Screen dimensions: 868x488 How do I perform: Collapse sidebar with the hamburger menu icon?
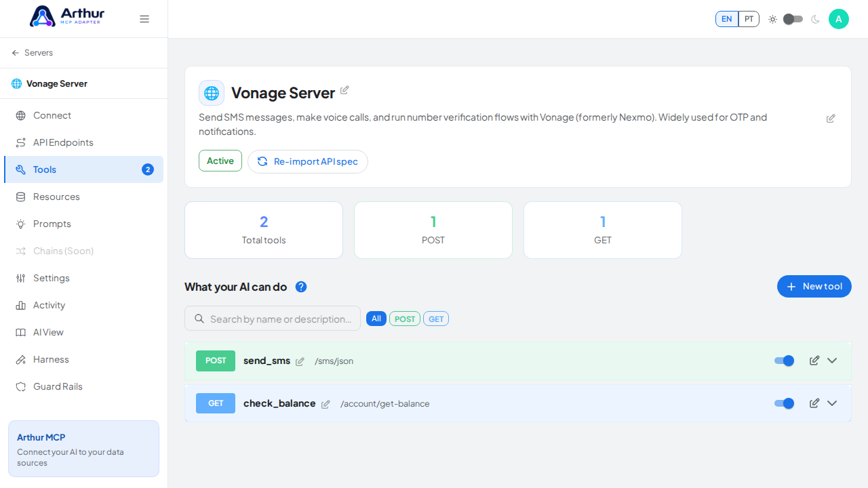click(144, 19)
